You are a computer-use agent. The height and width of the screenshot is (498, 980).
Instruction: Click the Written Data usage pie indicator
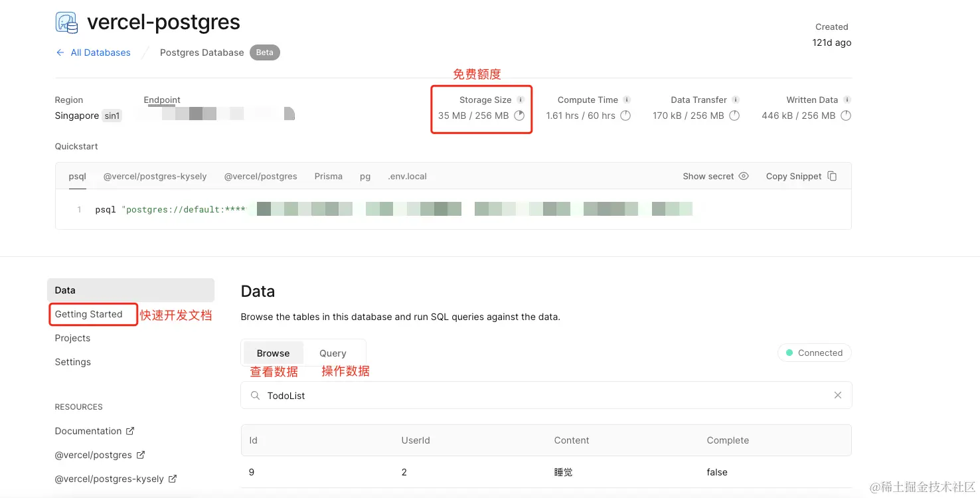(846, 116)
